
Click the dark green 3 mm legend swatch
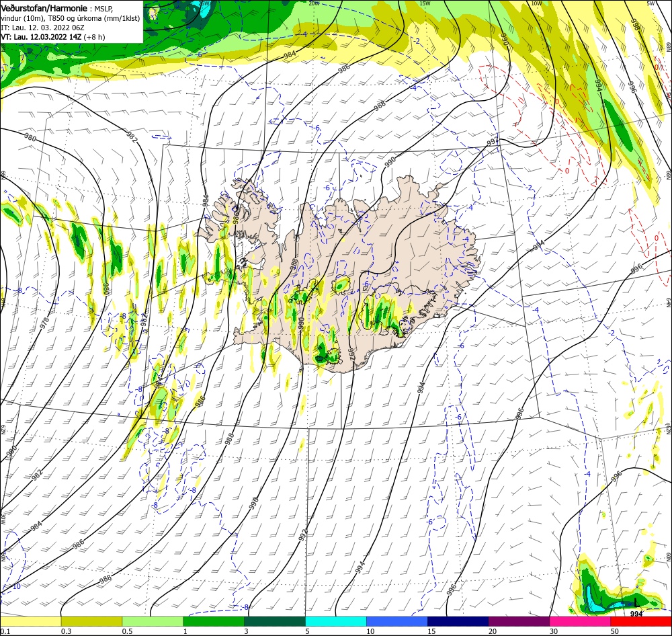click(275, 621)
